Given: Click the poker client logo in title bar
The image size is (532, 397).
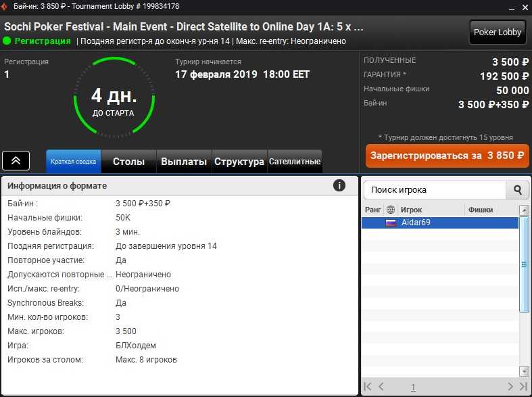Looking at the screenshot, I should point(4,6).
